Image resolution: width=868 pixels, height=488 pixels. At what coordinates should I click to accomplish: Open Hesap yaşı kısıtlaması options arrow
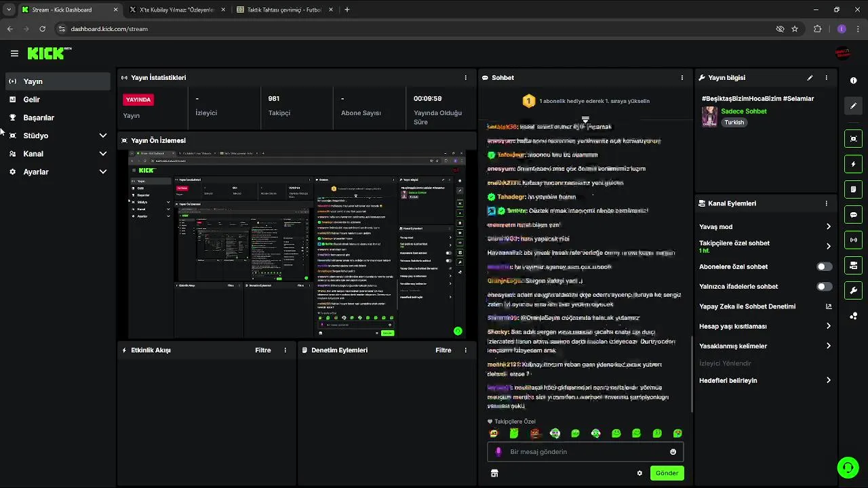pos(828,326)
